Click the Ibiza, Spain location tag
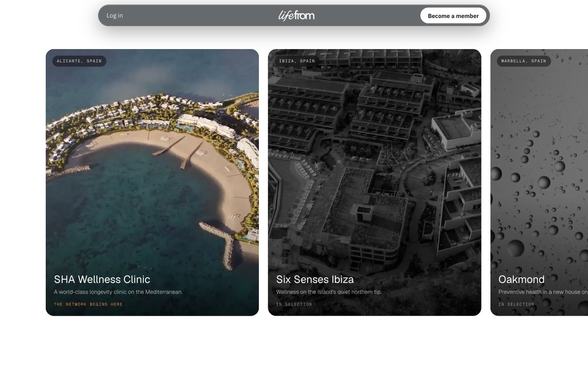 pos(297,61)
